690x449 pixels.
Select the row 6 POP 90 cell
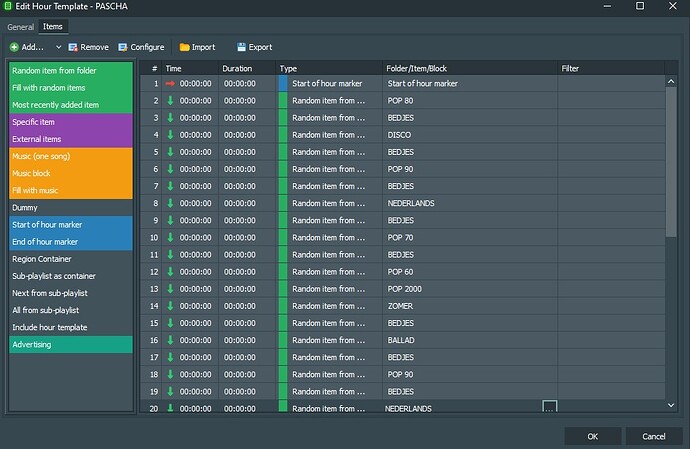[x=470, y=169]
